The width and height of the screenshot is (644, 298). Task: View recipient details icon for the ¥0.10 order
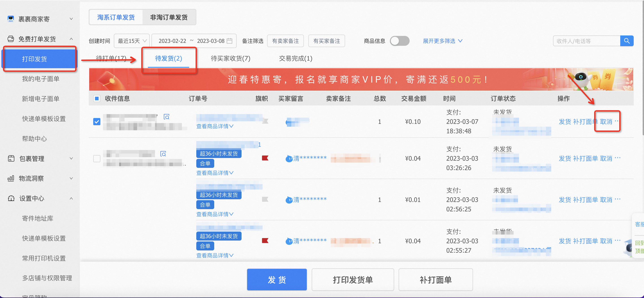coord(166,117)
